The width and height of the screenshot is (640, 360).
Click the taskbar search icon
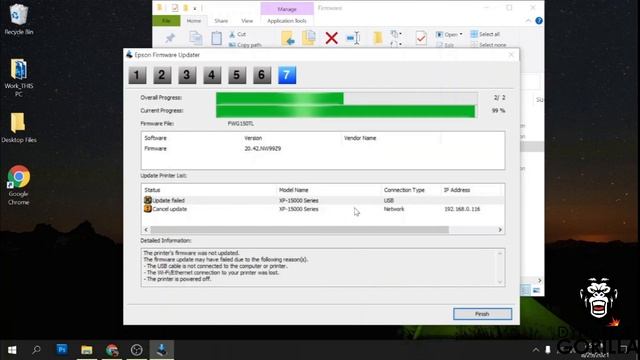coord(37,350)
